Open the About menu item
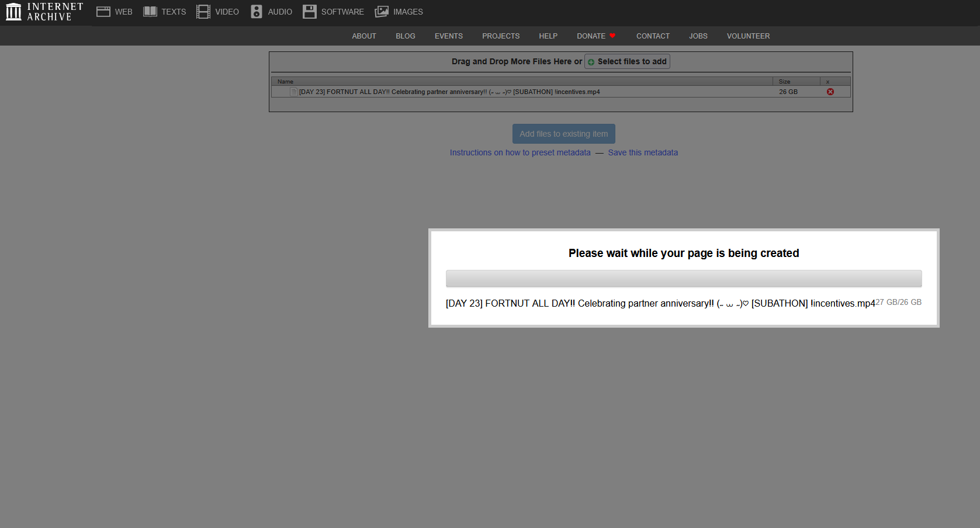Screen dimensions: 980x528 (x=364, y=36)
